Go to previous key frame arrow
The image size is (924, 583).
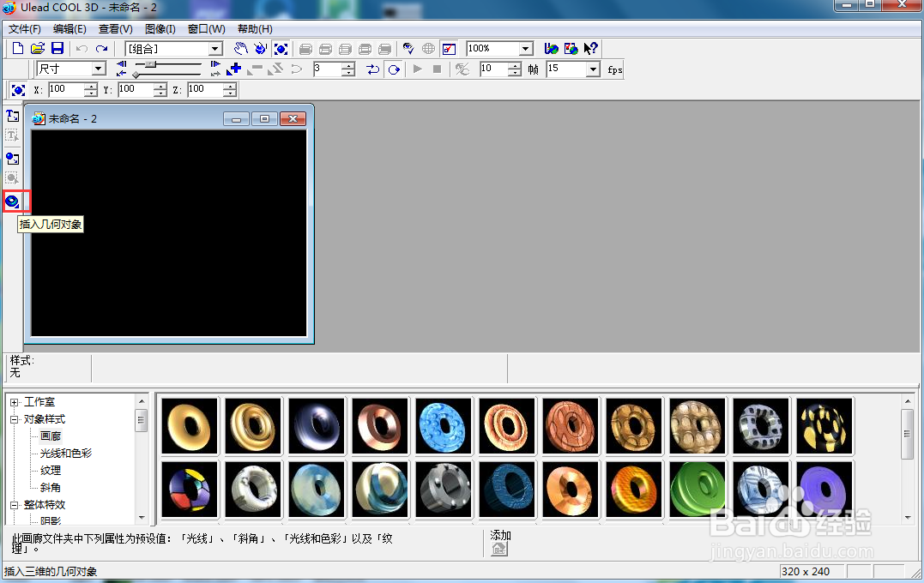coord(121,64)
